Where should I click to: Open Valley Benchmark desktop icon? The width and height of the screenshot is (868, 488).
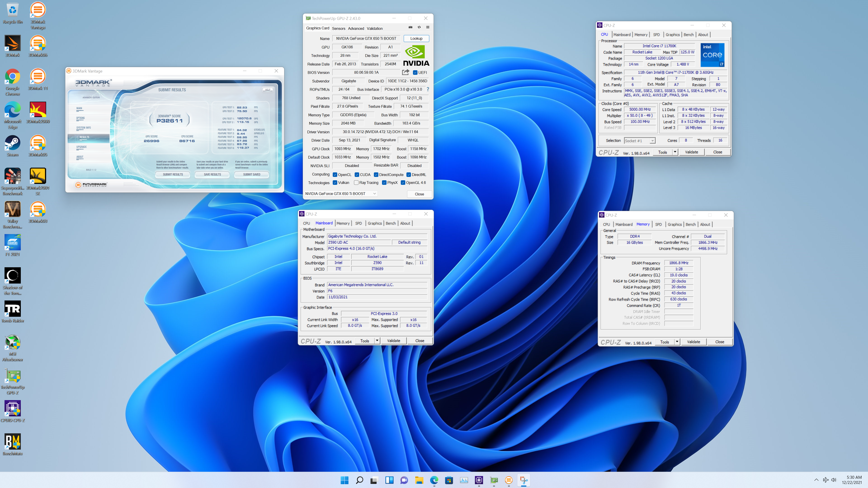pyautogui.click(x=12, y=215)
